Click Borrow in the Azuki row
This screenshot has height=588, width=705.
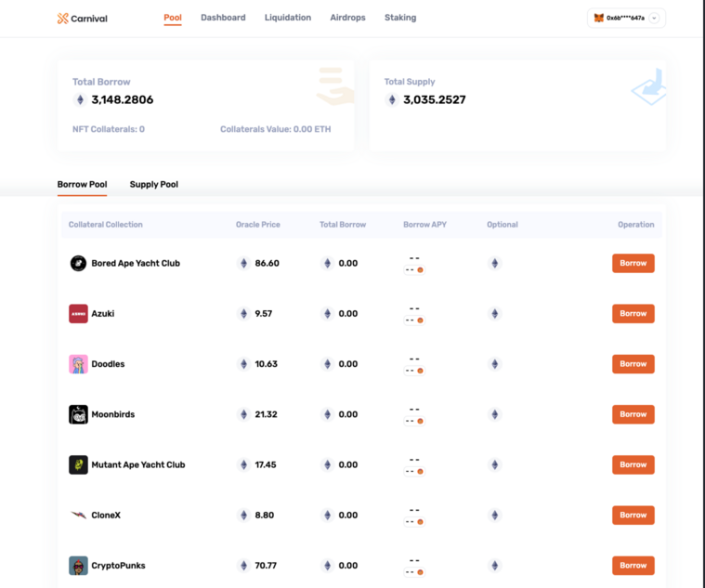(633, 313)
